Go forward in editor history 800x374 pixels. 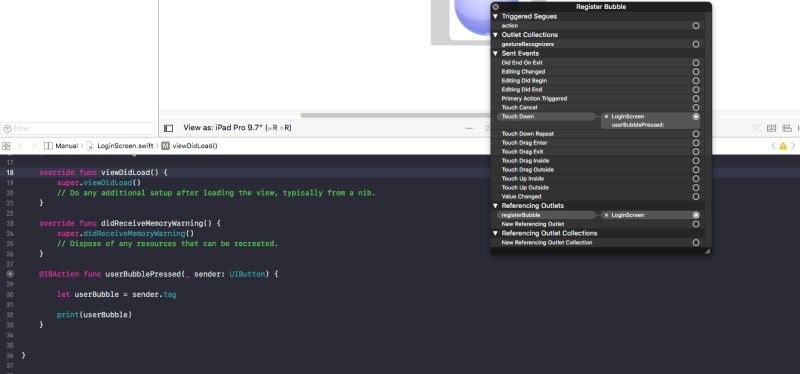click(x=34, y=146)
